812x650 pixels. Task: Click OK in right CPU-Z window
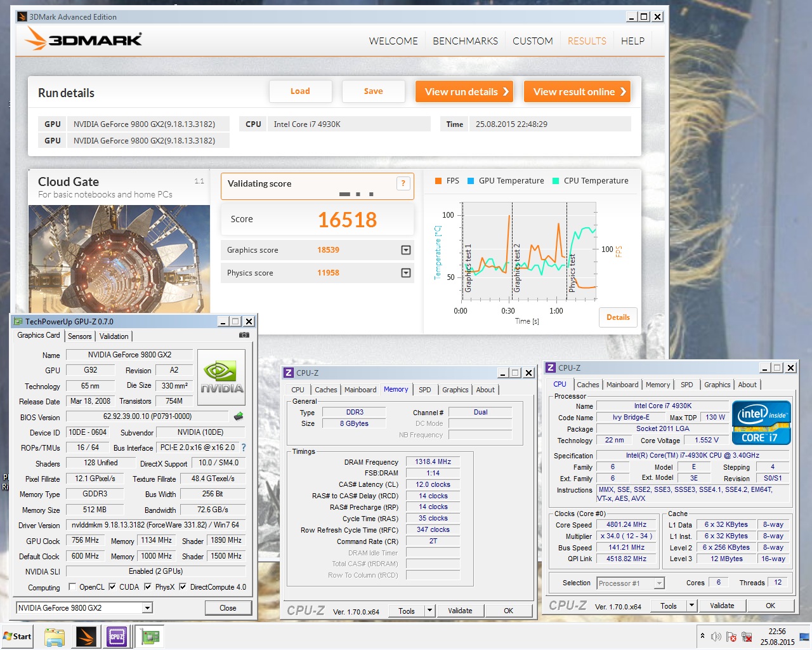(x=770, y=606)
